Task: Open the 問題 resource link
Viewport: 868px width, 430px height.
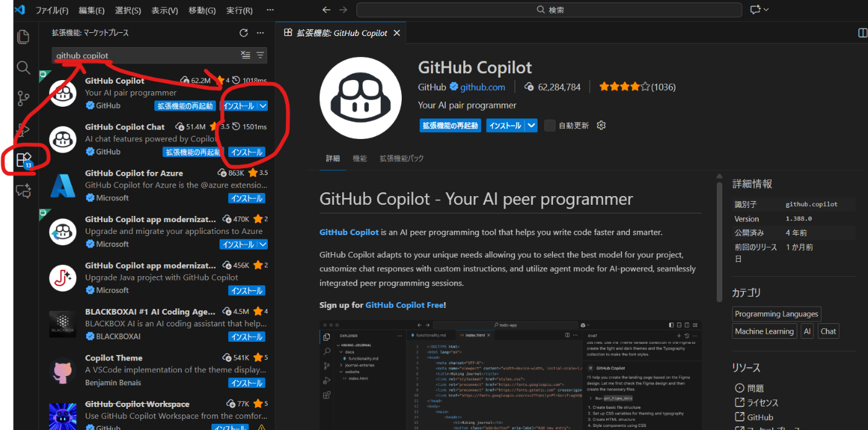Action: pos(750,388)
